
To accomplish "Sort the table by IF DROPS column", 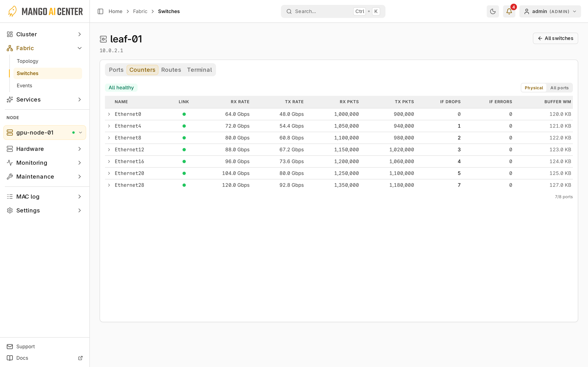I will [450, 102].
